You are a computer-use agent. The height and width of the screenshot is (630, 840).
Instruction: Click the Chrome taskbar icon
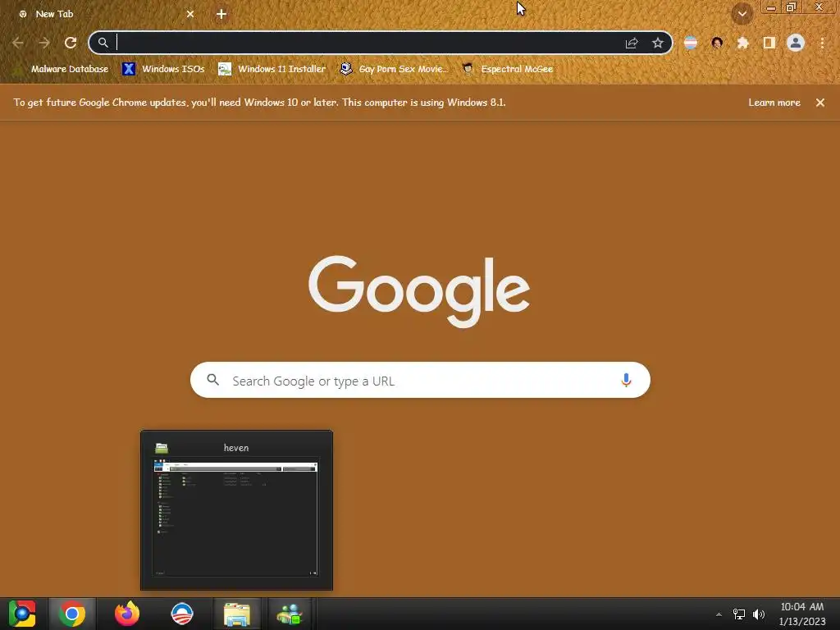tap(72, 614)
